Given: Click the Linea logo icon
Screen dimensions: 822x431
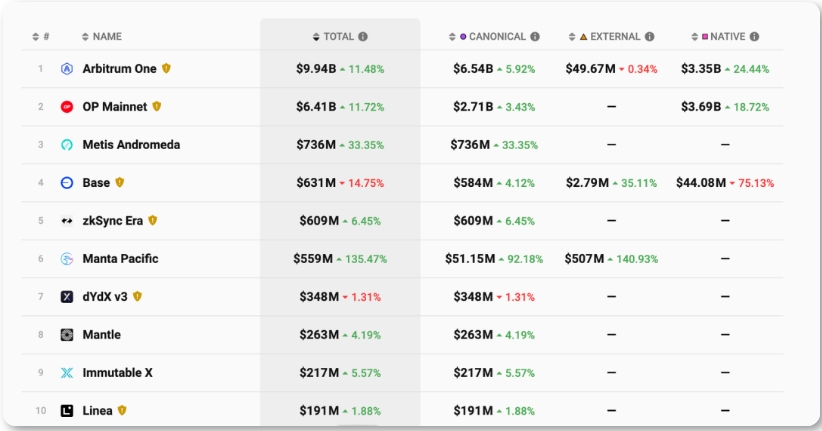Looking at the screenshot, I should (67, 411).
